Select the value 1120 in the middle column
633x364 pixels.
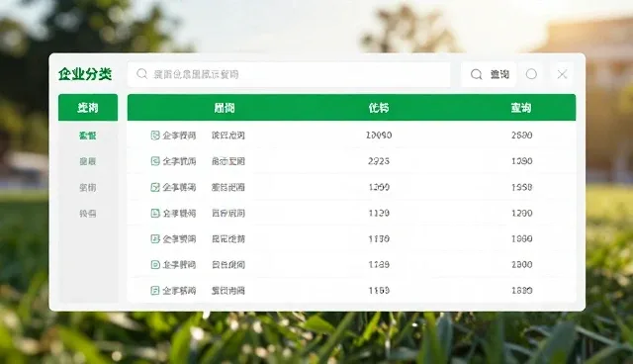[x=379, y=213]
